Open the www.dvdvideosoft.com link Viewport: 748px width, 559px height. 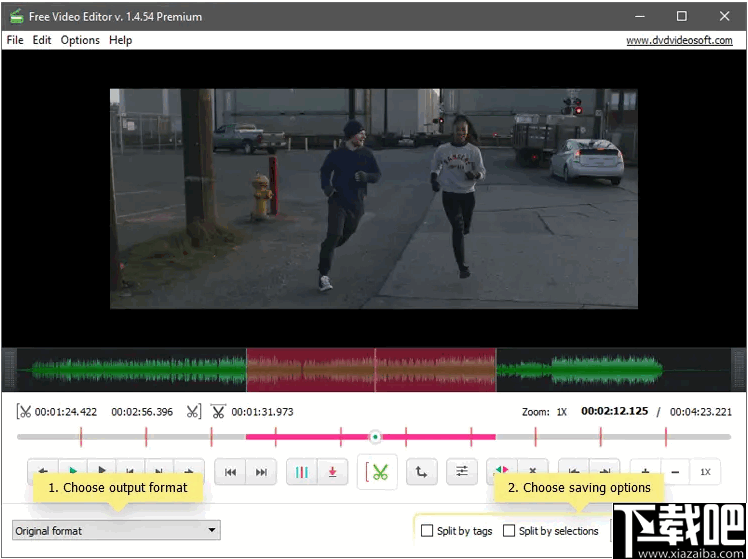[x=679, y=41]
